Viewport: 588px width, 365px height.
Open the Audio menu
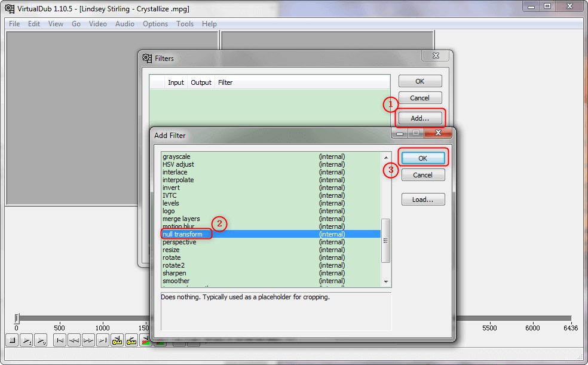pyautogui.click(x=124, y=24)
